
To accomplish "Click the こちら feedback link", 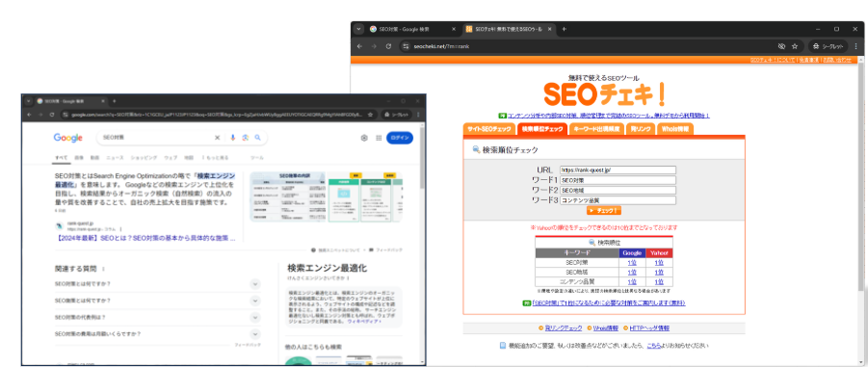I will point(653,346).
